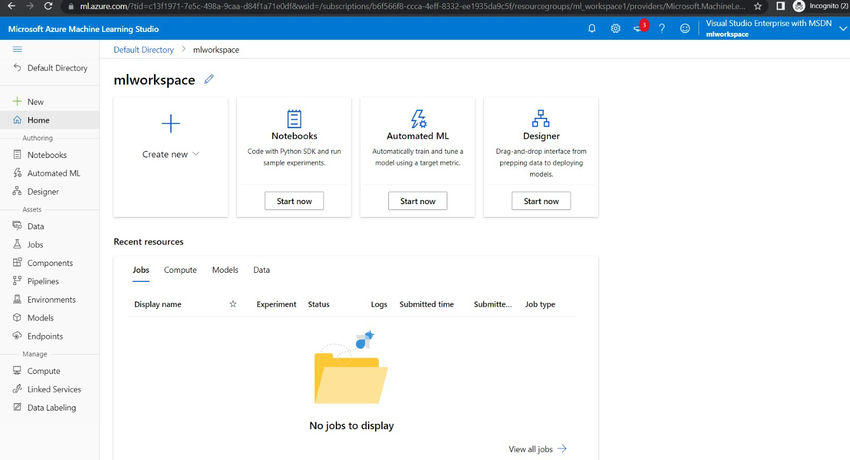Click the browser address bar

click(412, 7)
